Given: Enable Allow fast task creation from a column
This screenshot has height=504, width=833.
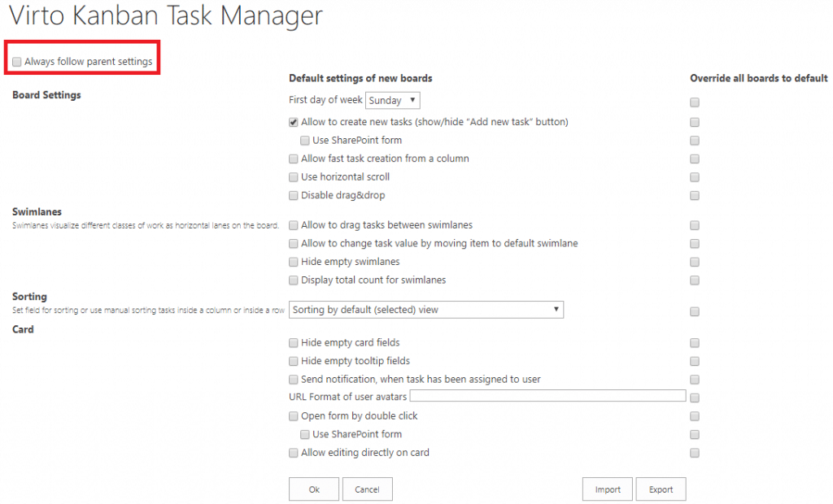Looking at the screenshot, I should (x=293, y=159).
